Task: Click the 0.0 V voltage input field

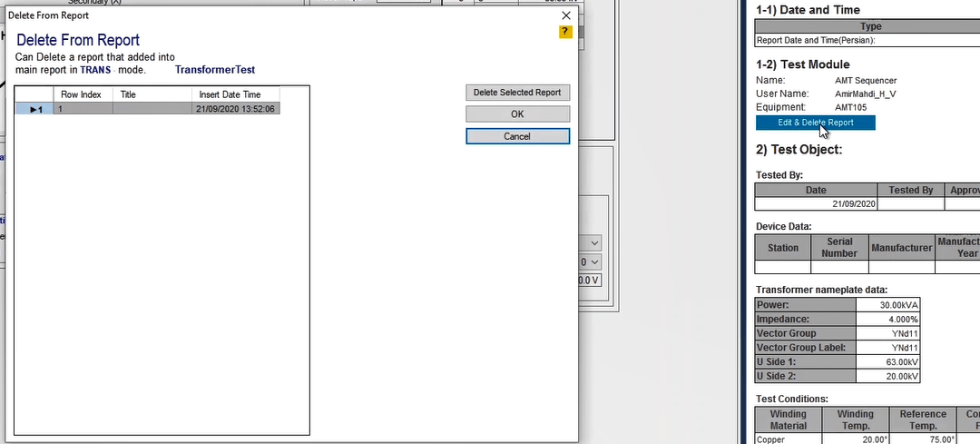Action: (590, 281)
